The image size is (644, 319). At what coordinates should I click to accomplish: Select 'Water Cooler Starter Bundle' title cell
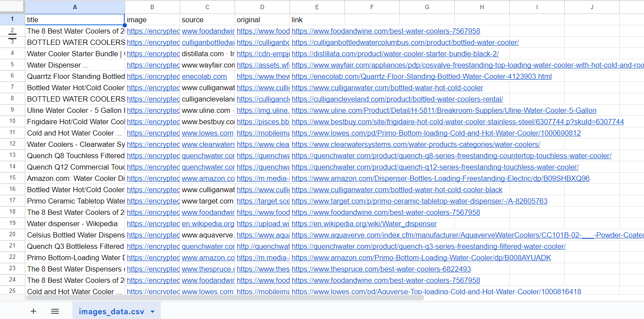(x=75, y=54)
